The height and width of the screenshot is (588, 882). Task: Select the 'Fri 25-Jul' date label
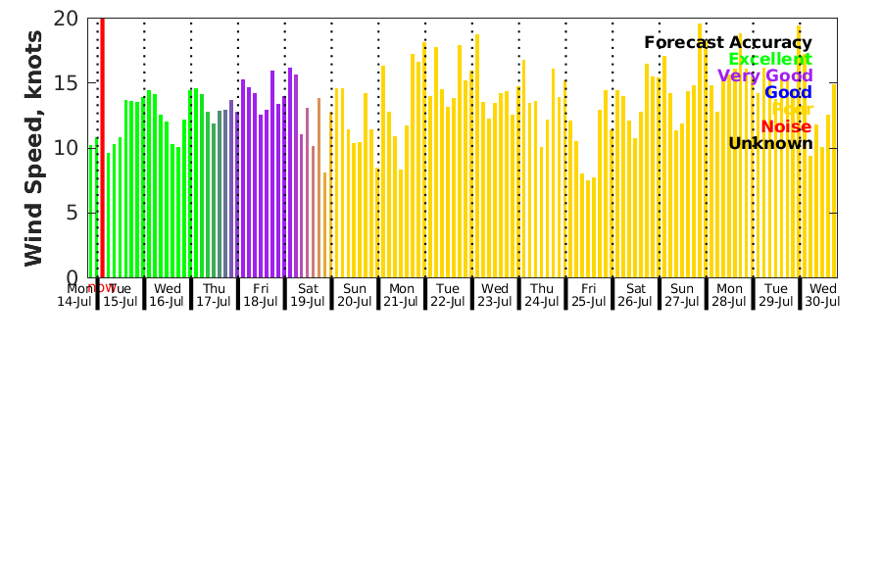coord(588,295)
